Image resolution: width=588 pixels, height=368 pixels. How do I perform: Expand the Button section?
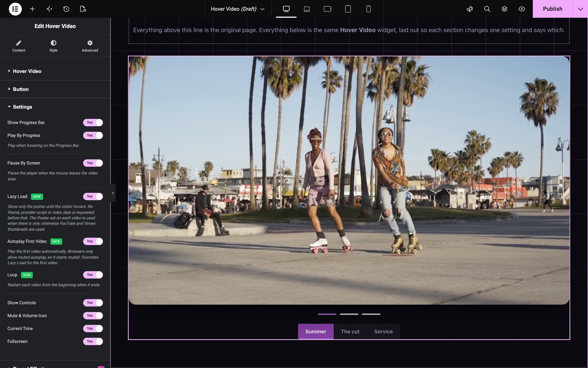point(55,89)
